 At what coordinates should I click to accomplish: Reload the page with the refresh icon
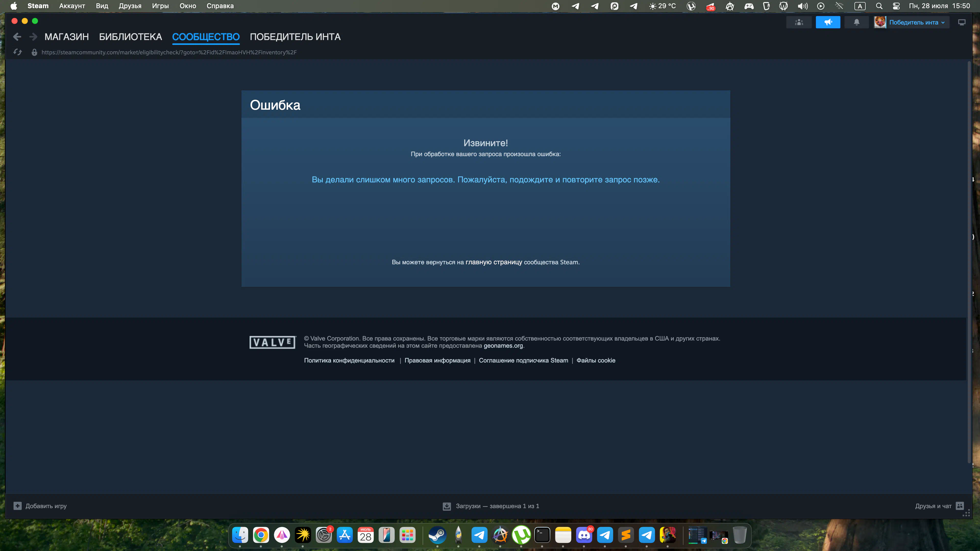pos(18,52)
